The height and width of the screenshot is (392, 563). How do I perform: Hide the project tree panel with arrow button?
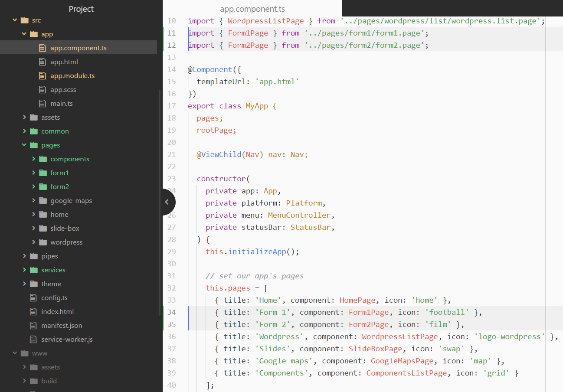[168, 202]
